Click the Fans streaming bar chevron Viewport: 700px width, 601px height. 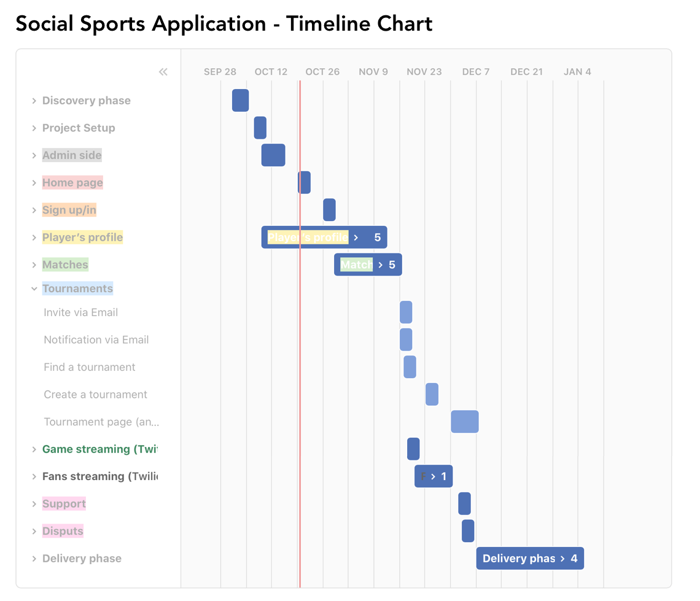point(433,476)
